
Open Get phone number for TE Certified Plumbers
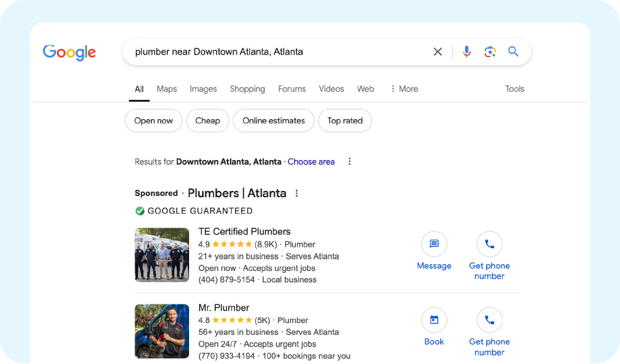[489, 244]
